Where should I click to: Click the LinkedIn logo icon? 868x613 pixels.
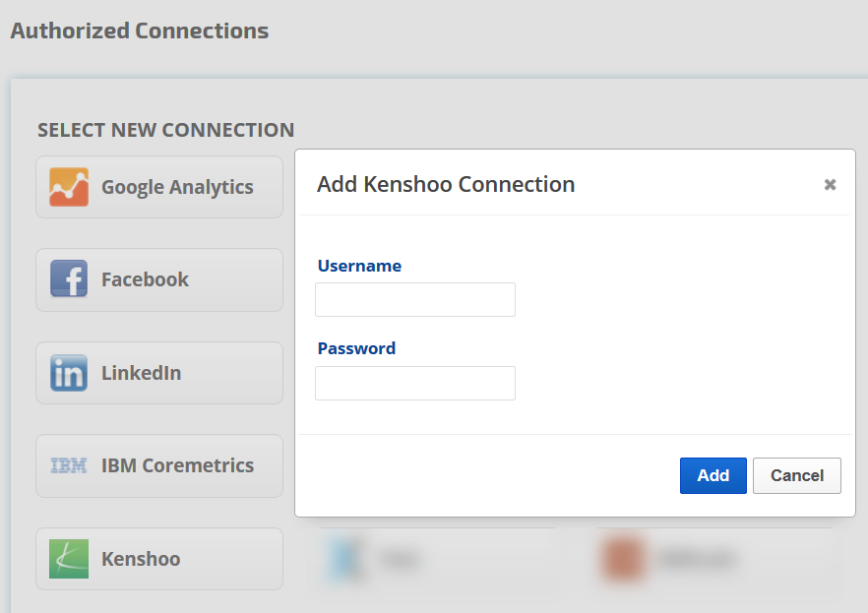click(69, 373)
